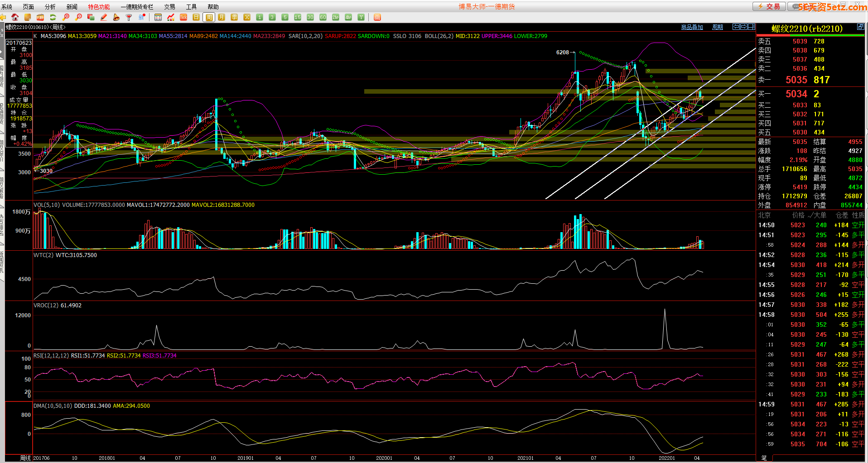Image resolution: width=868 pixels, height=463 pixels.
Task: Open the quote table list icon
Action: pos(158,17)
